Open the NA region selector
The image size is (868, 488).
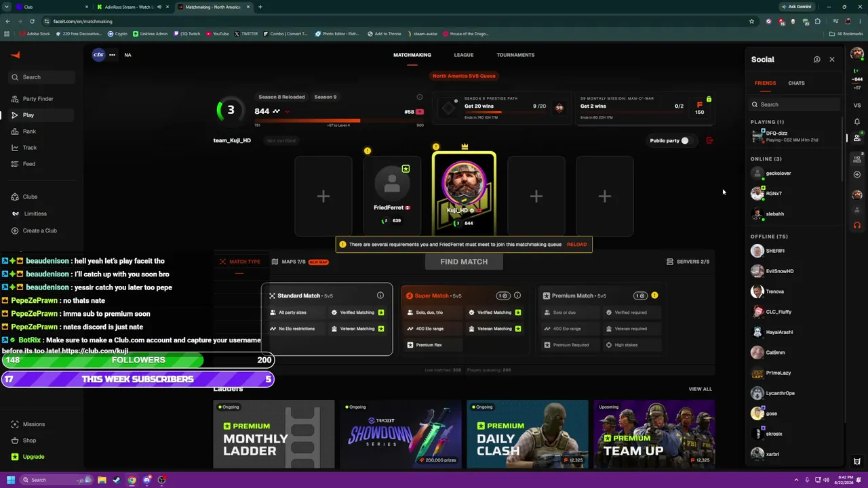pyautogui.click(x=127, y=55)
